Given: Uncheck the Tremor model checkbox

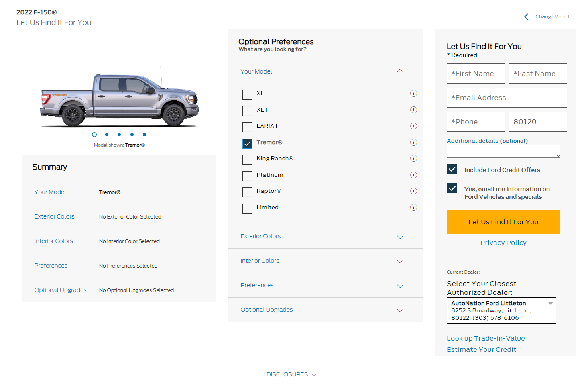Looking at the screenshot, I should (247, 143).
